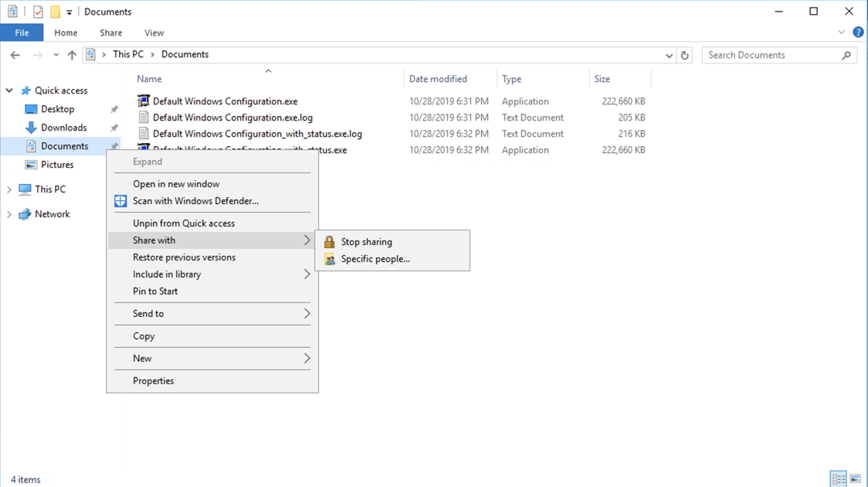This screenshot has width=868, height=487.
Task: Open the recent locations dropdown arrow
Action: pos(56,55)
